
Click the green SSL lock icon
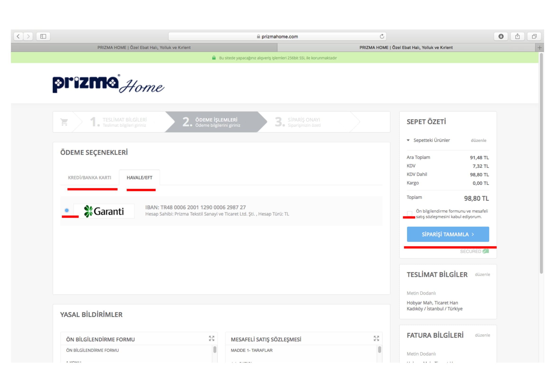coord(214,58)
